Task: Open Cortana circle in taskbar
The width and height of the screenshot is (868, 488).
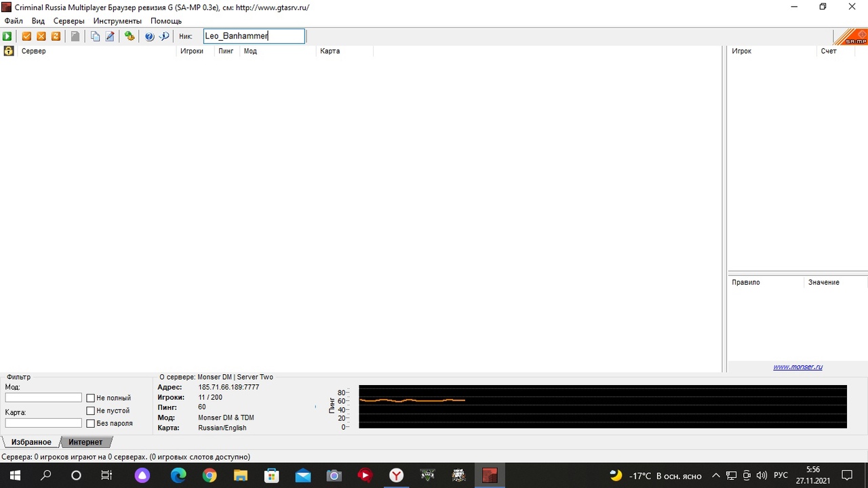Action: click(x=76, y=475)
